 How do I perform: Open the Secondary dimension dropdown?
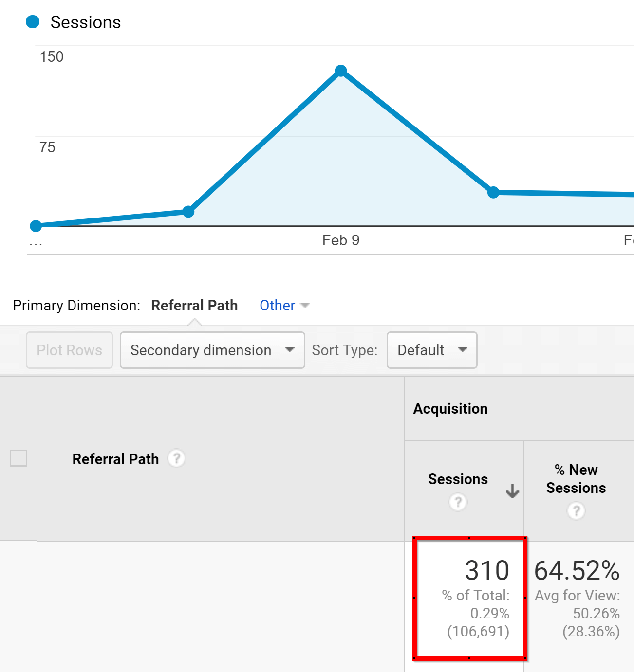pyautogui.click(x=212, y=350)
